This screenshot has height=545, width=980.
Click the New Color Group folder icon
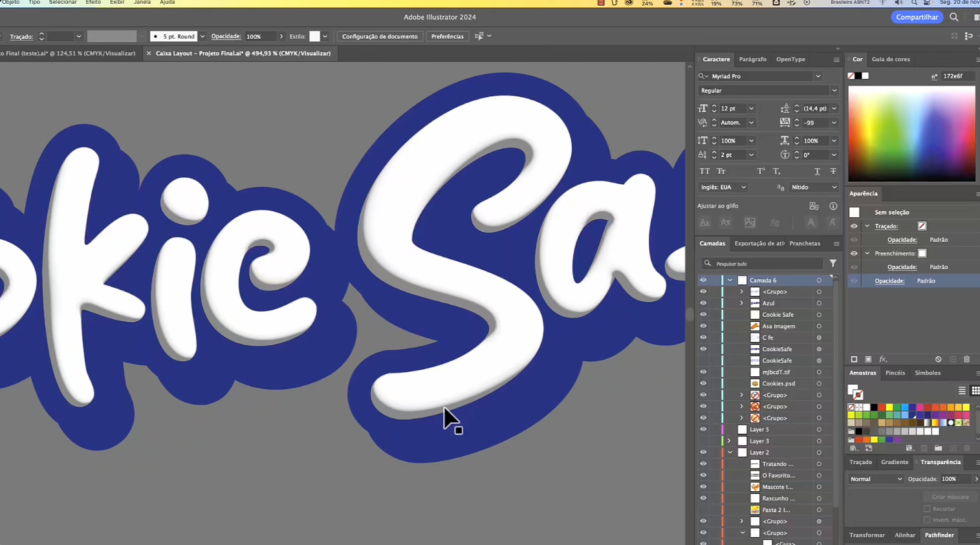(x=938, y=448)
